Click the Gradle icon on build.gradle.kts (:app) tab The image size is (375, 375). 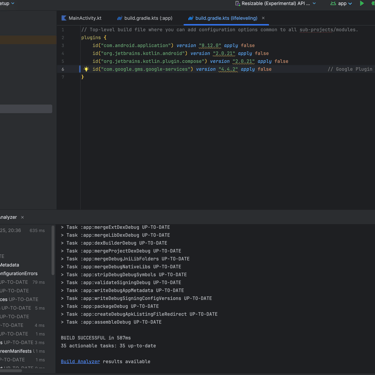[119, 18]
